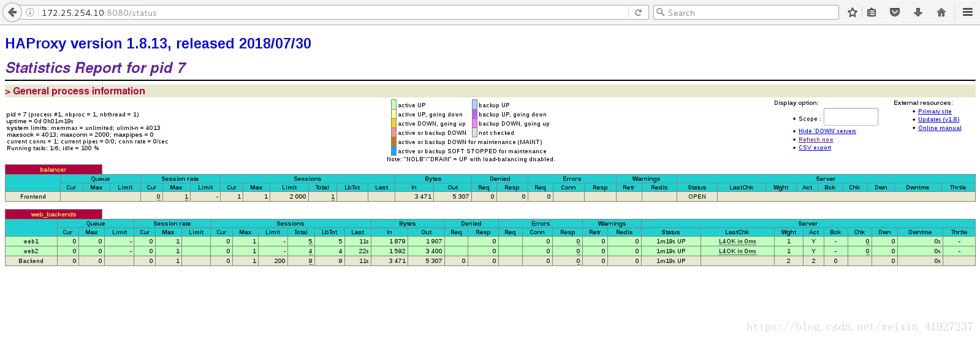Reload the page with the refresh icon
Viewport: 980px width, 339px height.
tap(638, 12)
